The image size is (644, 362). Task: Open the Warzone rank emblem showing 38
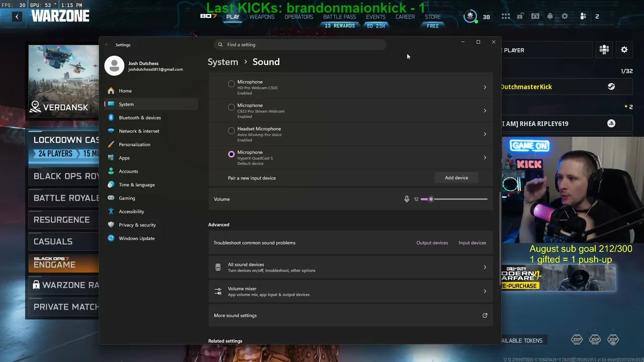coord(470,17)
